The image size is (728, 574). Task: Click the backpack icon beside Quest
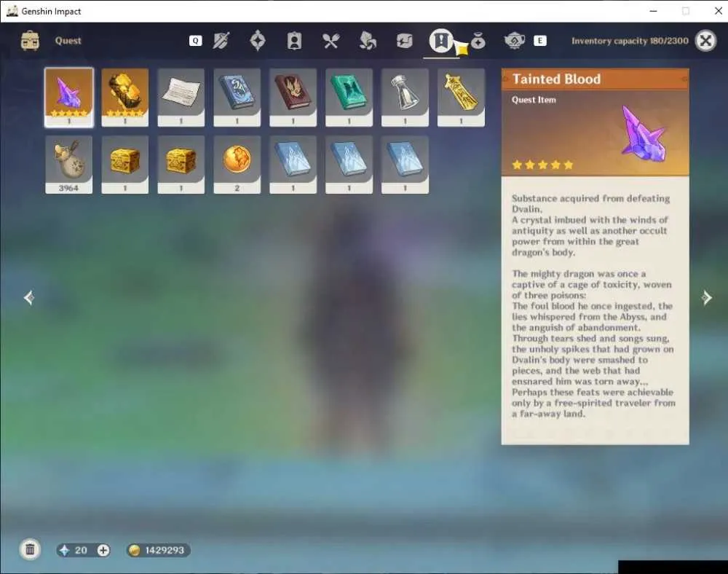pyautogui.click(x=30, y=41)
